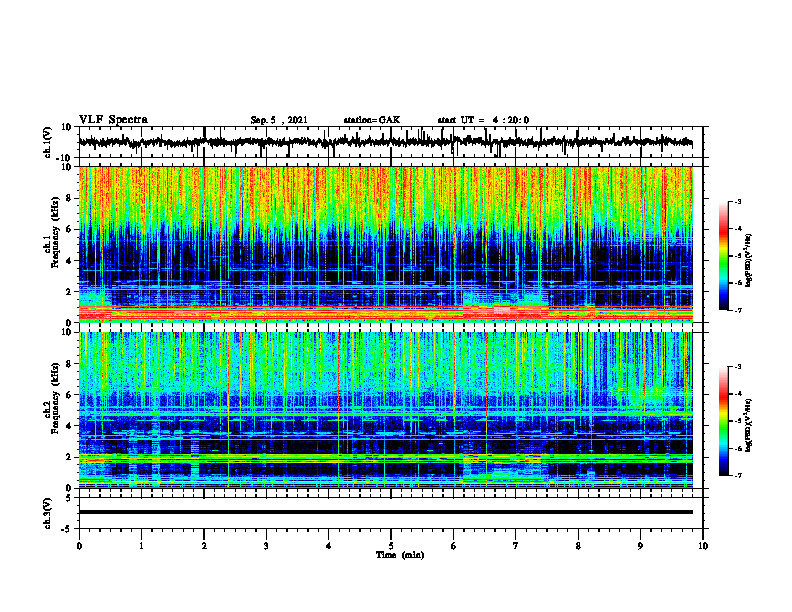Screen dimensions: 792x612
Task: Click the ch.1 spectrogram color bar
Action: point(723,256)
